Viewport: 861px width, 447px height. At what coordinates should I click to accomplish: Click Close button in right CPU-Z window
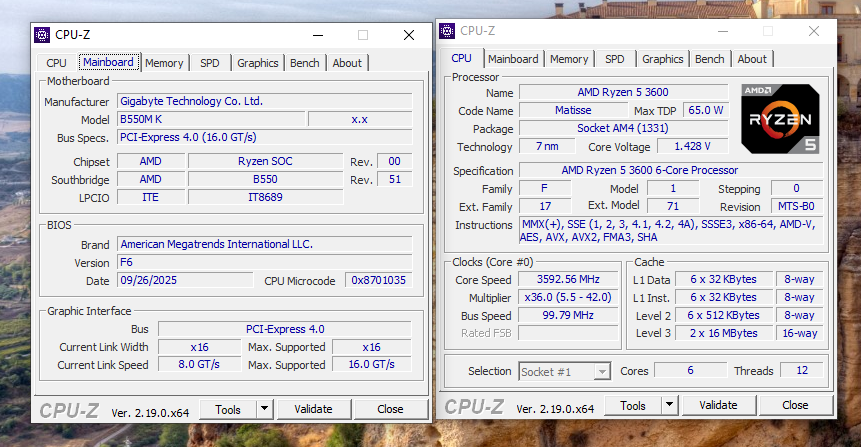click(x=795, y=406)
